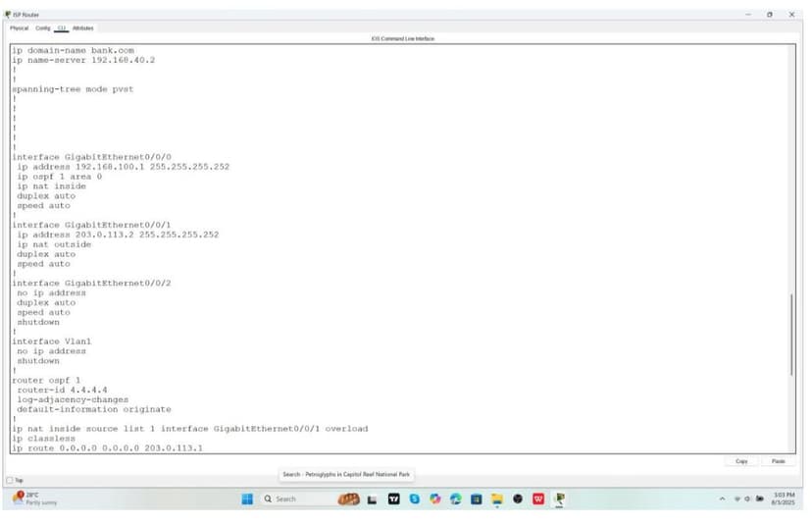Select the CLI tab
The height and width of the screenshot is (524, 812).
(x=61, y=28)
